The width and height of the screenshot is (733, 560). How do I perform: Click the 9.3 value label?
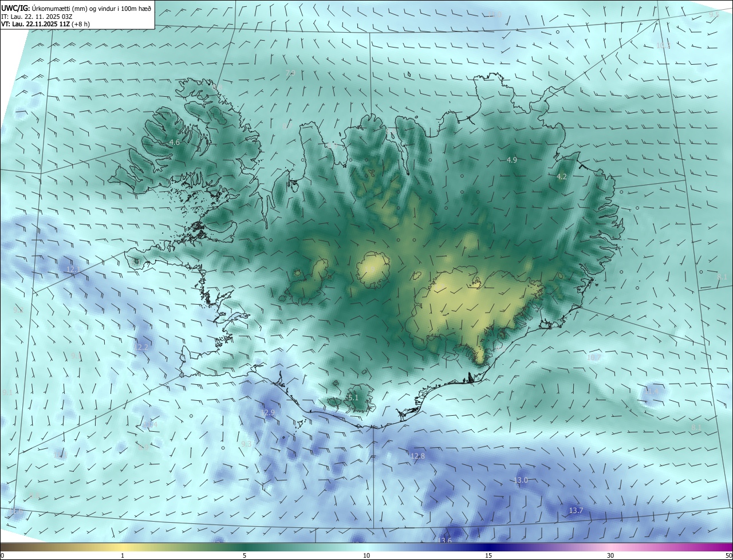(246, 444)
